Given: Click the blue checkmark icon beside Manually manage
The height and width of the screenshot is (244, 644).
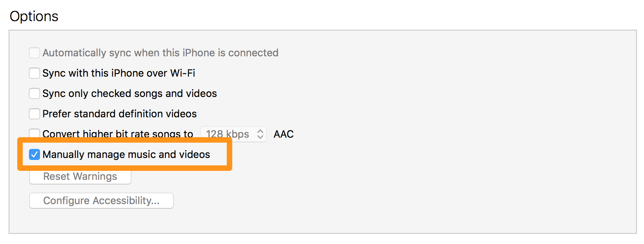Looking at the screenshot, I should pos(34,154).
